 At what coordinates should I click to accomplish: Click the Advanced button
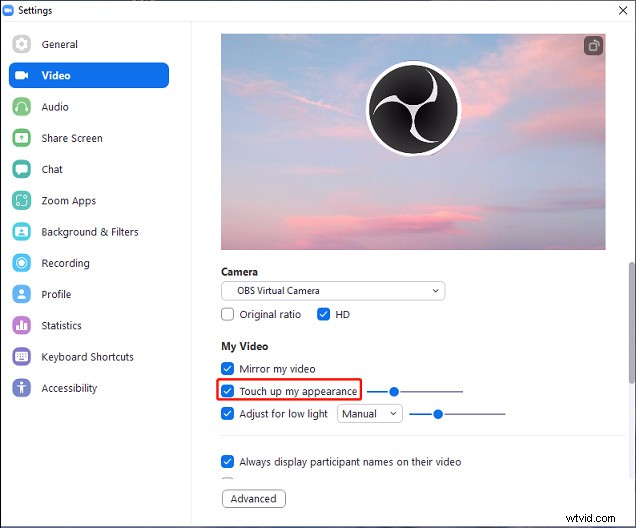(x=254, y=498)
